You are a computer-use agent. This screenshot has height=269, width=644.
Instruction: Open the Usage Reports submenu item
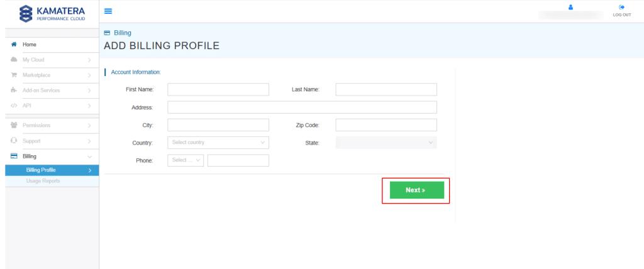coord(52,181)
